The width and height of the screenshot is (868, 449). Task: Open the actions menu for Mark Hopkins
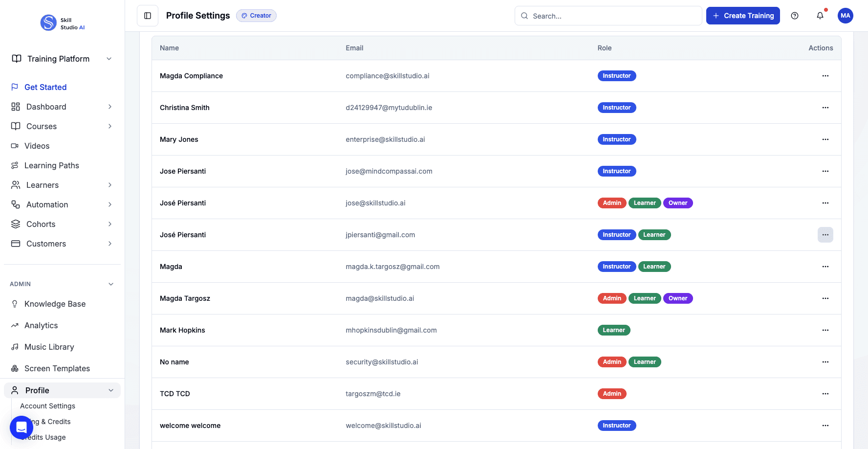click(x=825, y=330)
